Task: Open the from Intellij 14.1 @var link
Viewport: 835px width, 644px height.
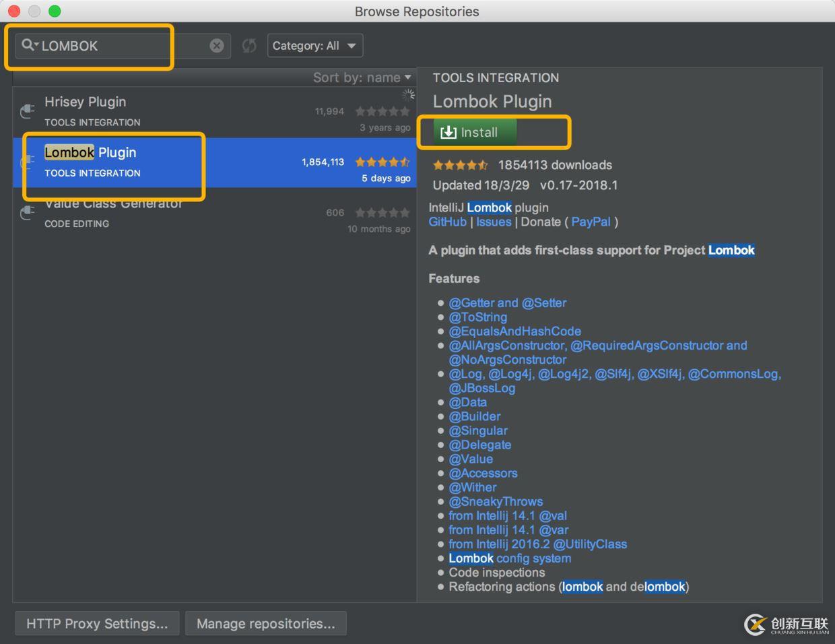Action: 508,530
